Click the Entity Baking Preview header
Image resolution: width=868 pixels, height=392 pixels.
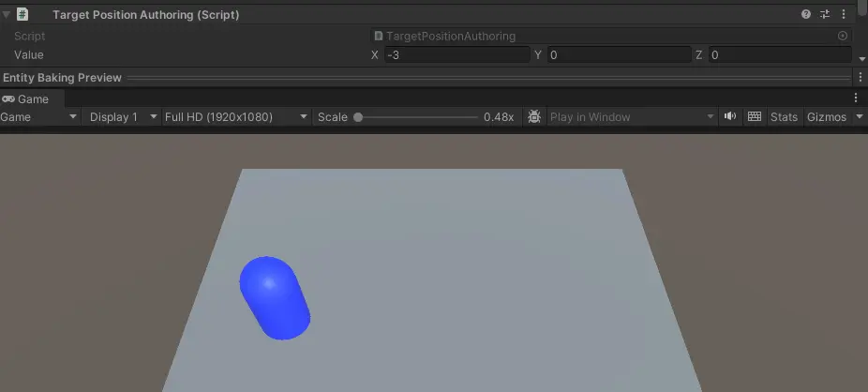click(x=62, y=78)
